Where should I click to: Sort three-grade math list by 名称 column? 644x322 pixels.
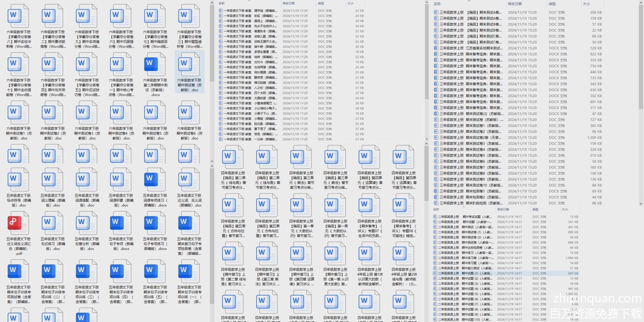pyautogui.click(x=437, y=4)
